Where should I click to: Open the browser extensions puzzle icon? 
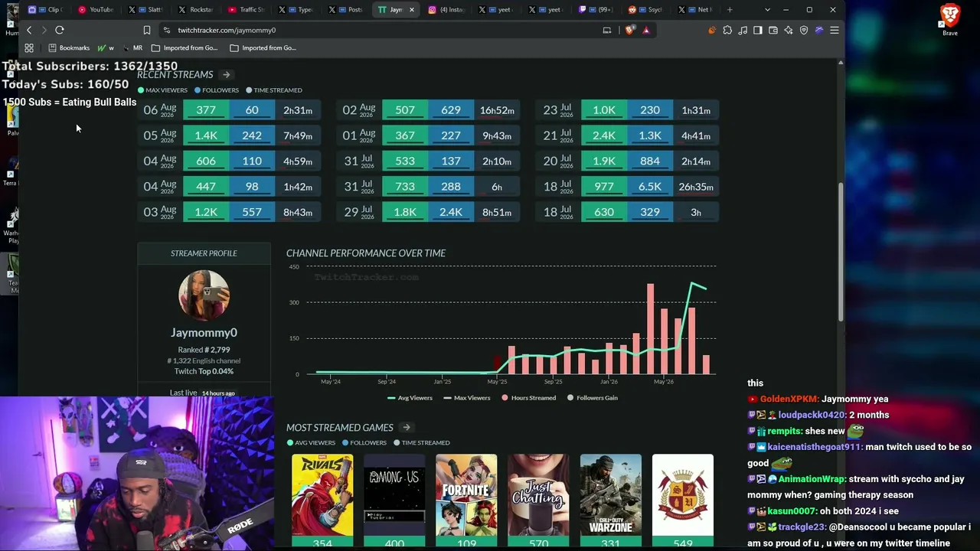click(x=727, y=30)
